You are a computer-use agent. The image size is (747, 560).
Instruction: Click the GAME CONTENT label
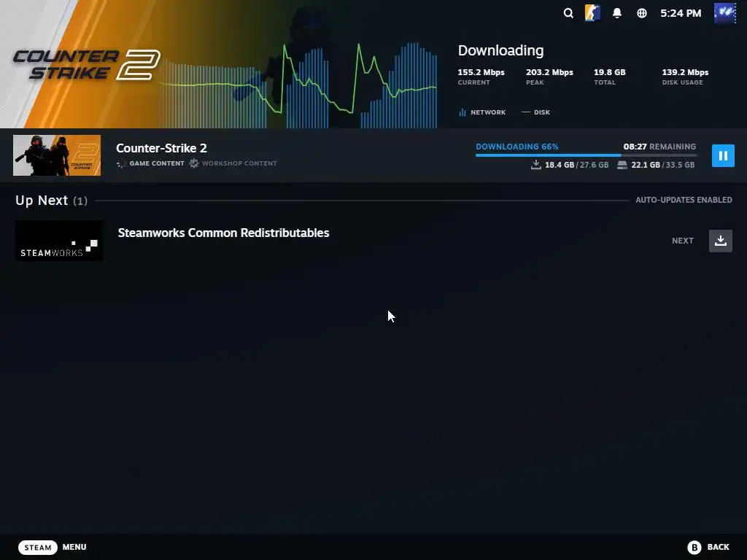[x=157, y=163]
